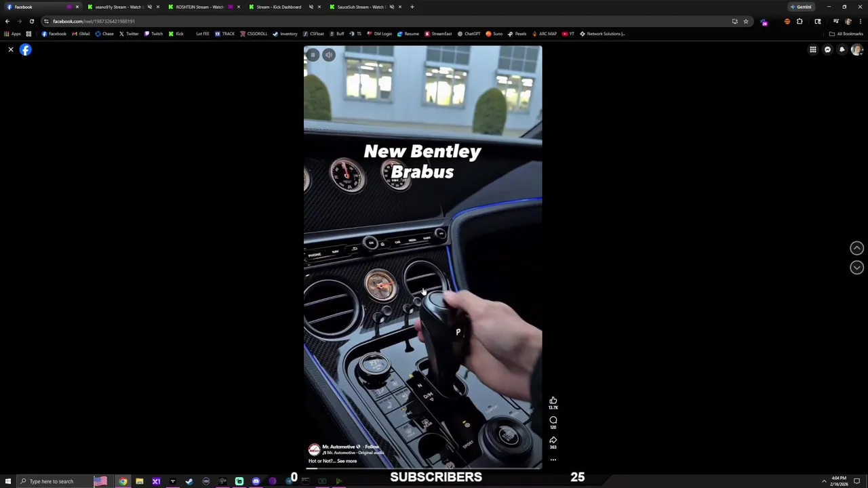Open Facebook notifications bell
Image resolution: width=868 pixels, height=488 pixels.
[x=842, y=49]
